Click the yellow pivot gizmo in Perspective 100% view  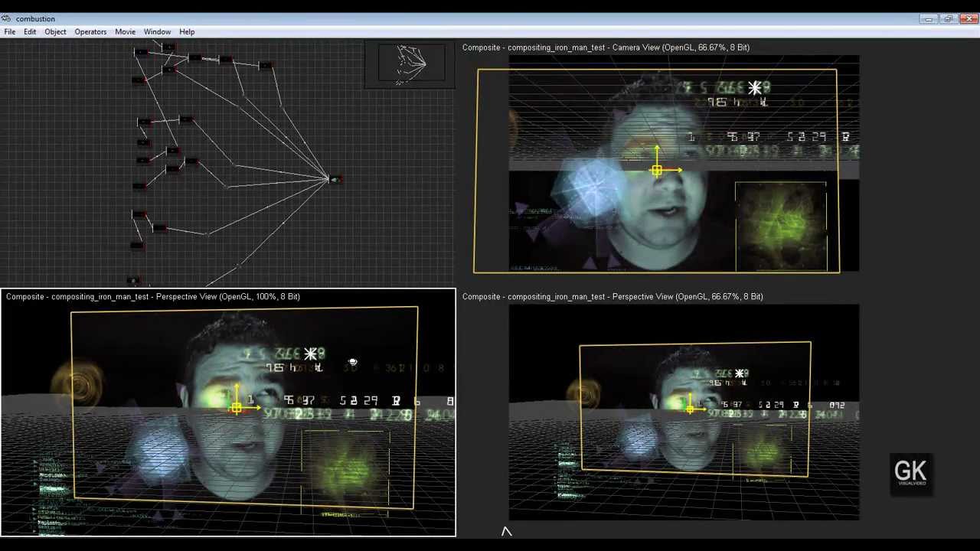(x=236, y=409)
